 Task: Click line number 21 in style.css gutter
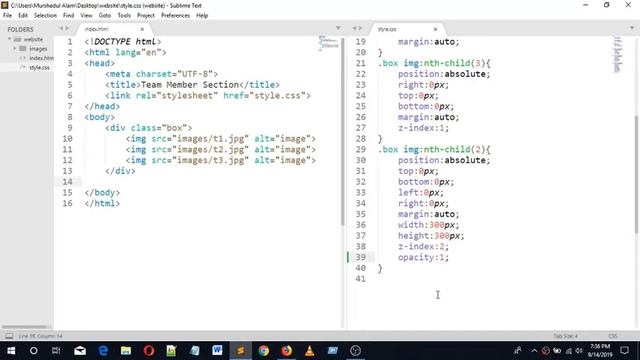[360, 63]
